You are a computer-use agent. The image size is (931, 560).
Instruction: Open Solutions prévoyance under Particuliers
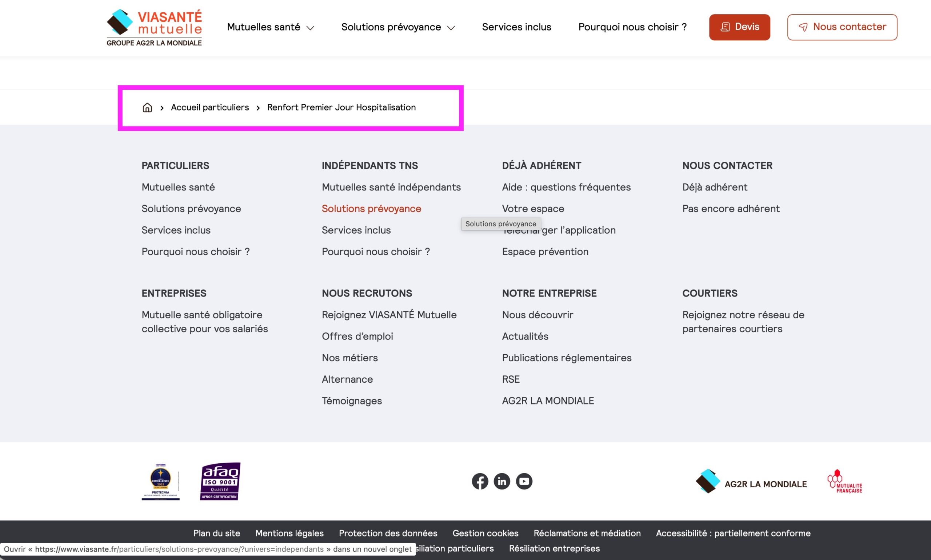click(191, 209)
